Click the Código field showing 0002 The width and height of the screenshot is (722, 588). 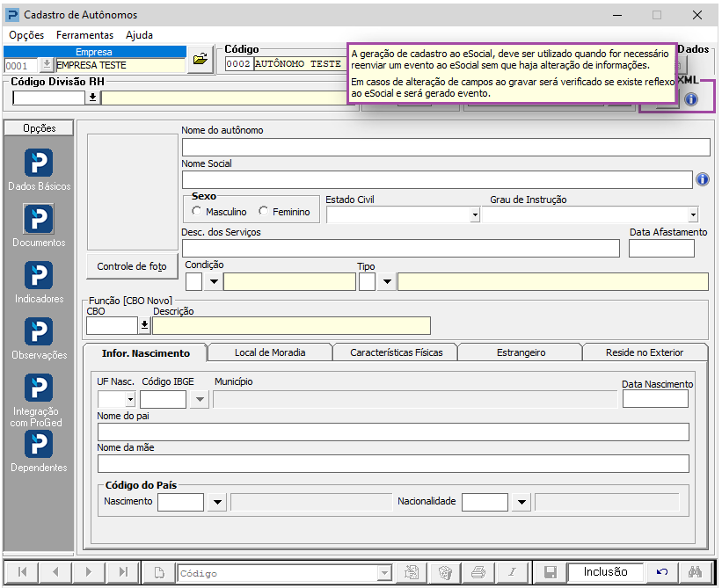coord(238,63)
